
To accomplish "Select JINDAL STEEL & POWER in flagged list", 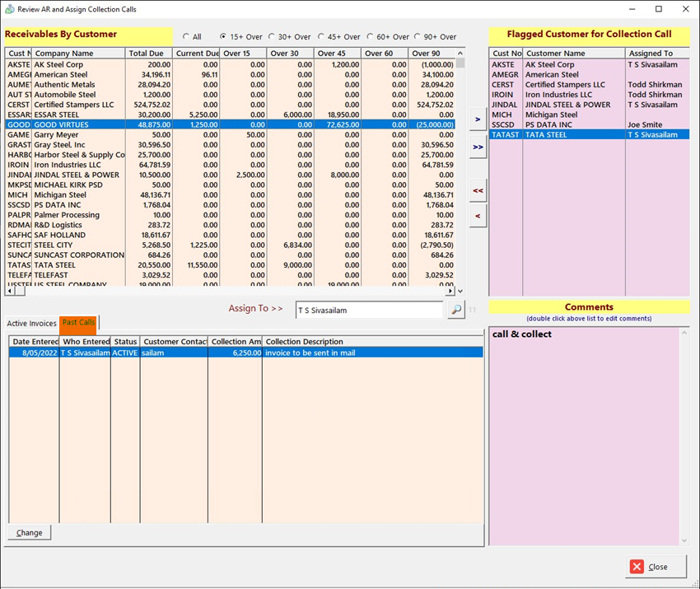I will tap(590, 105).
